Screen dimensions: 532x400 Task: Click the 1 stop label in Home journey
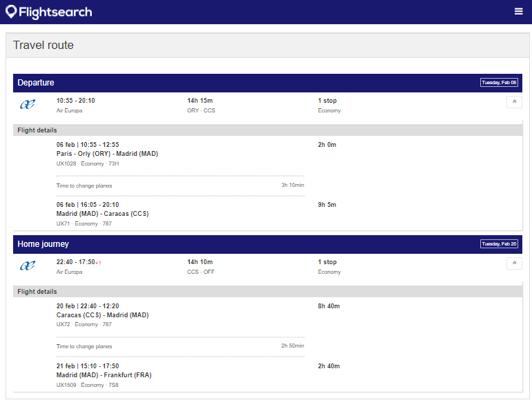[327, 261]
